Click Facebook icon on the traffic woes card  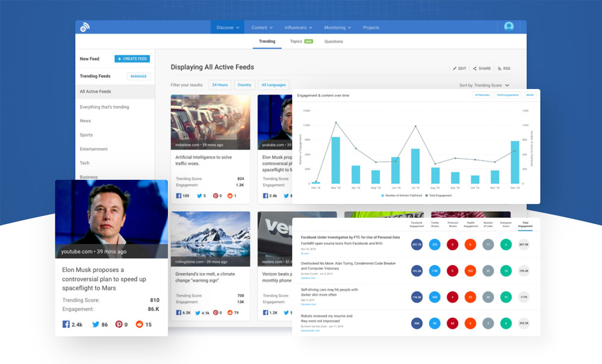(x=179, y=196)
